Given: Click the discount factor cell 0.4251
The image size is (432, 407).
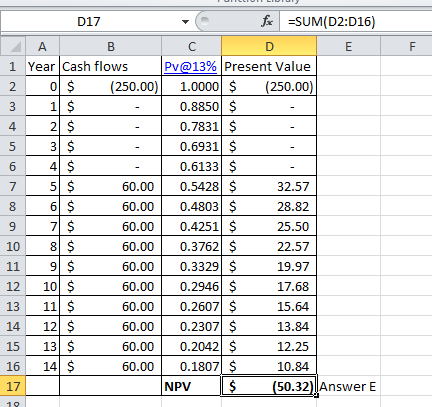Looking at the screenshot, I should coord(192,226).
